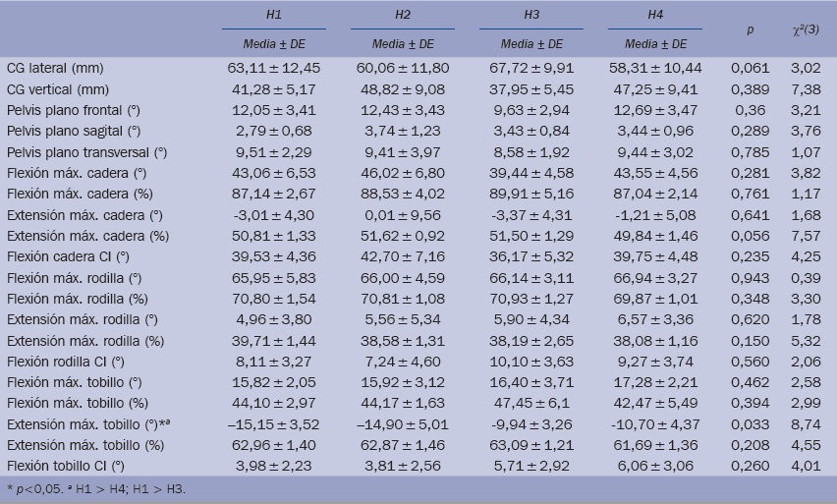Select the 'CG vertical (mm)' row label
Viewport: 837px width, 504px height.
tap(57, 88)
